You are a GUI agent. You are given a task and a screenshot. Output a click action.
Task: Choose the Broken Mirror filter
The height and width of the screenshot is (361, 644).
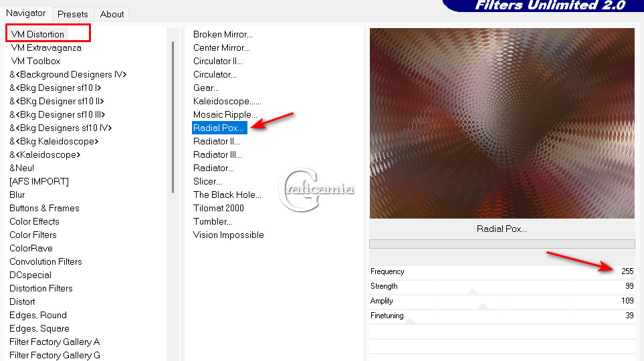pyautogui.click(x=223, y=34)
